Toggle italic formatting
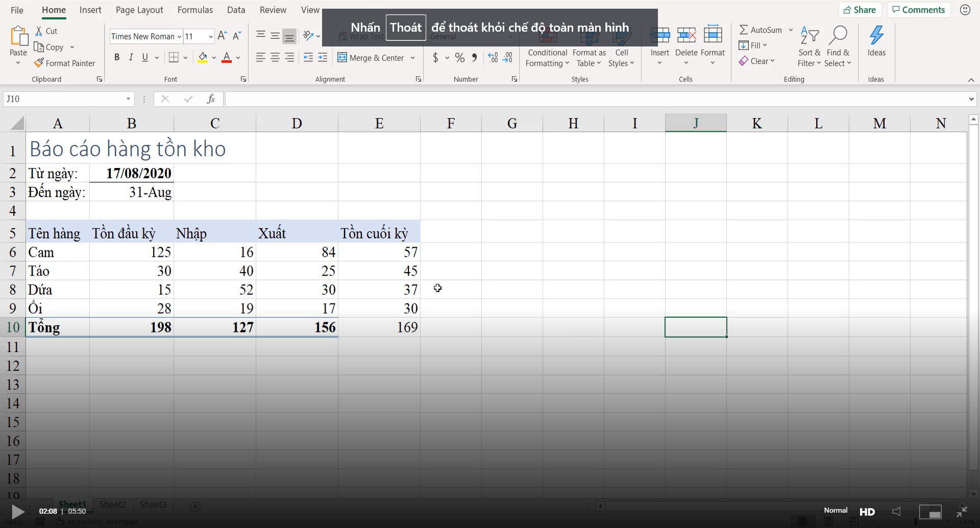980x528 pixels. pos(131,58)
